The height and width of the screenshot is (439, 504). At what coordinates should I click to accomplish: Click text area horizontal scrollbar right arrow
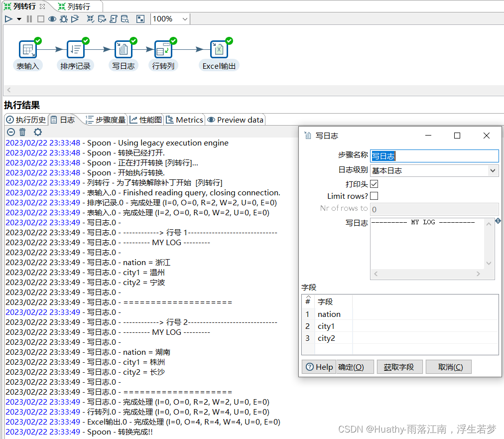point(478,274)
